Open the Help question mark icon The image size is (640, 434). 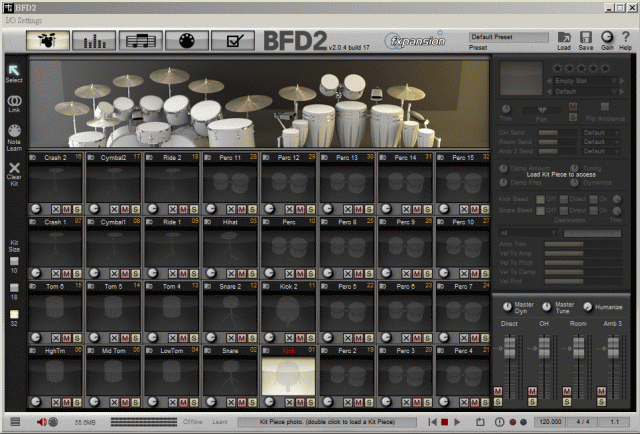[625, 38]
